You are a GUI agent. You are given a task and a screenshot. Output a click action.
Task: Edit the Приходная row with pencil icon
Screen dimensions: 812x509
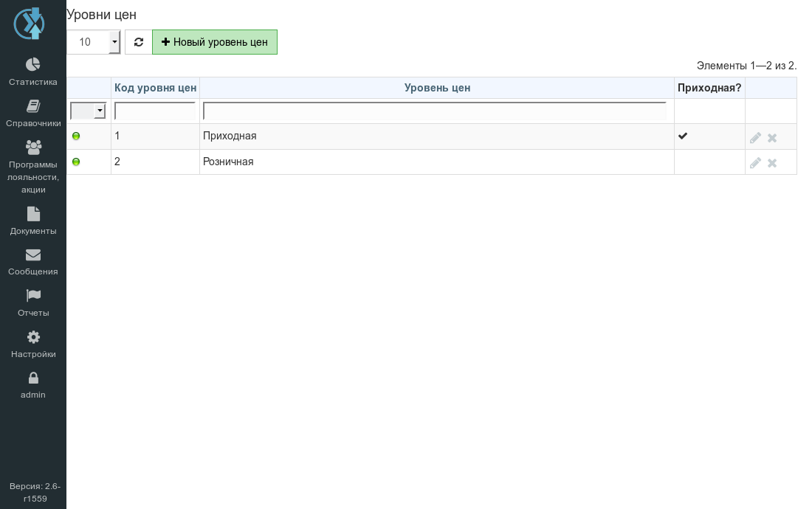pyautogui.click(x=755, y=138)
